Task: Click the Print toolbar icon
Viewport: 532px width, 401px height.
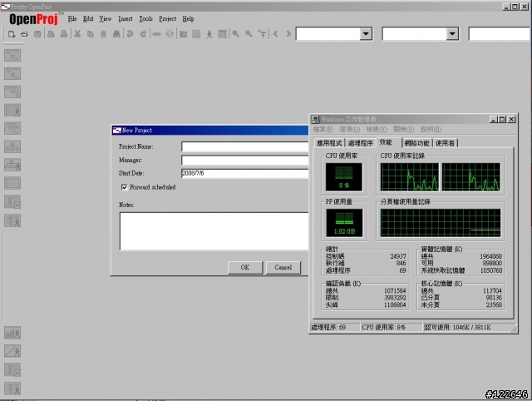Action: (51, 34)
